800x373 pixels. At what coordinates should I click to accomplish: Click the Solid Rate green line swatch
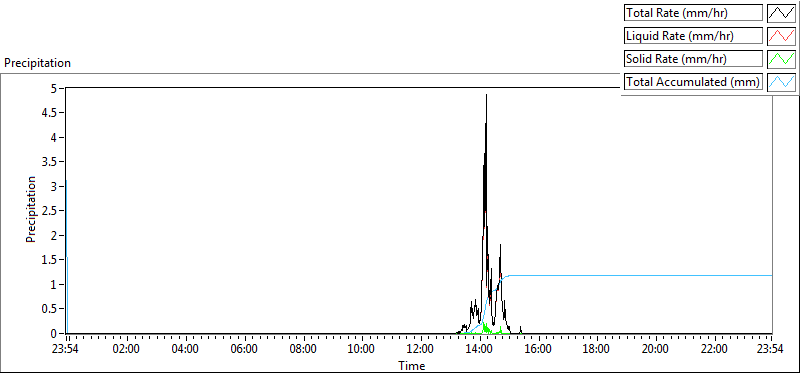(781, 59)
